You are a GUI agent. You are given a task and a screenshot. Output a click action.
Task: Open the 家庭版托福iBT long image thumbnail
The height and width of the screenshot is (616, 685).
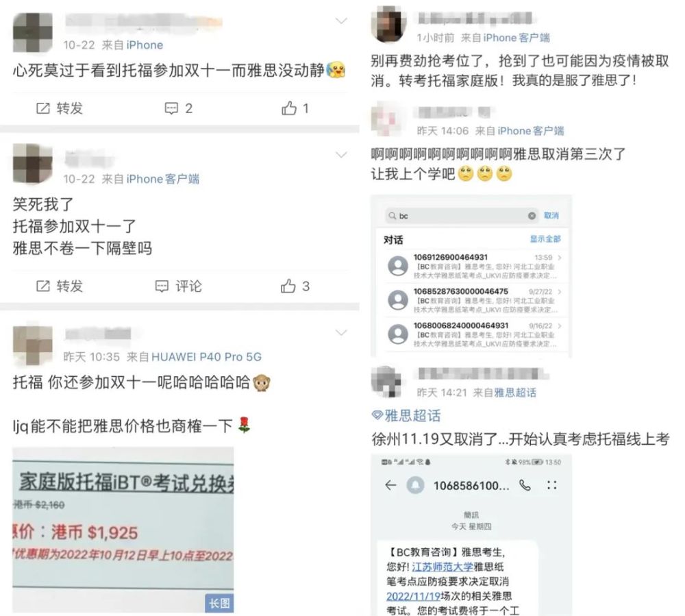click(x=123, y=530)
